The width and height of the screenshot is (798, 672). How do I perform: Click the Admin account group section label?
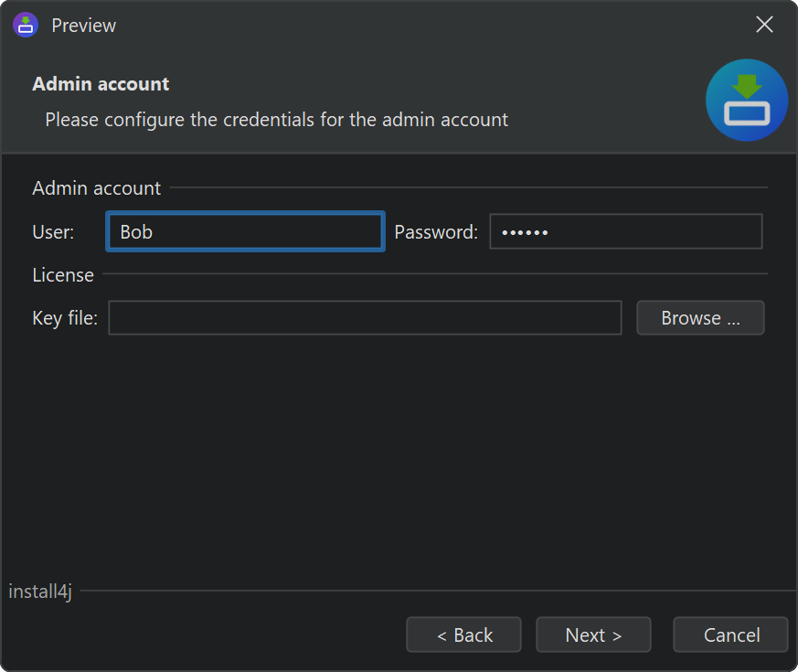(x=96, y=188)
